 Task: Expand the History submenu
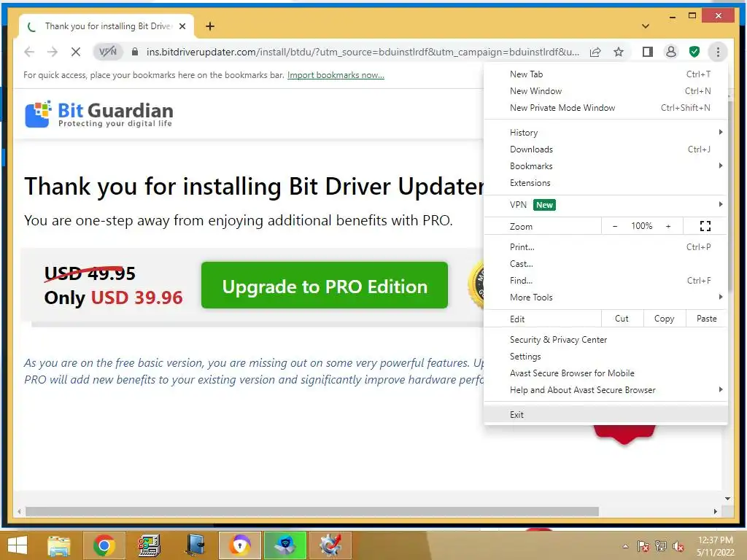tap(605, 133)
